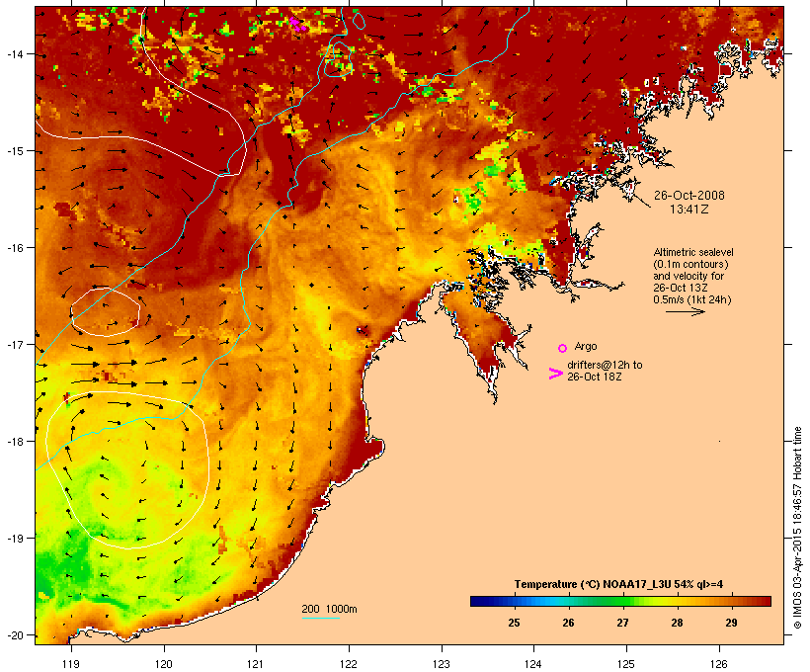Click the green 27°C region of colorbar
The height and width of the screenshot is (672, 810).
click(x=622, y=601)
